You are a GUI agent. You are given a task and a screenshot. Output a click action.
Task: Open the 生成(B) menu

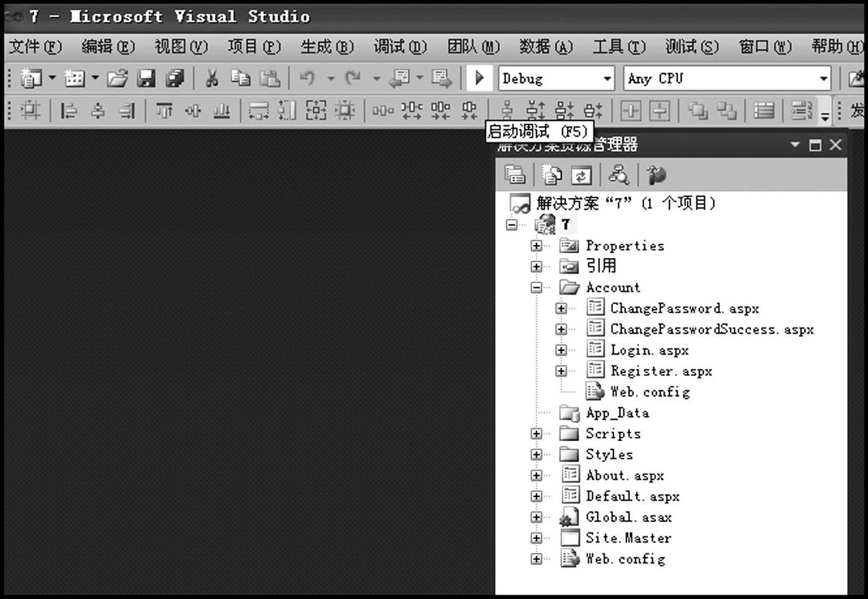328,46
